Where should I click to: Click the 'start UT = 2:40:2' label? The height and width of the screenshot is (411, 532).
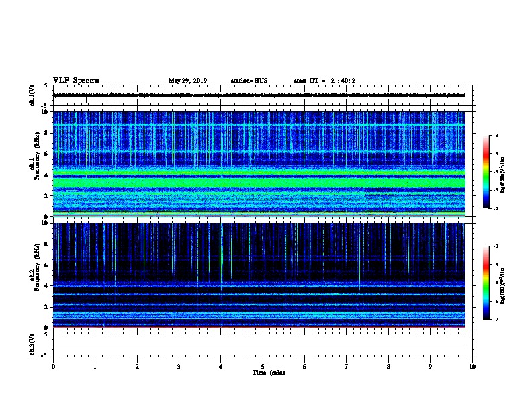pyautogui.click(x=324, y=81)
